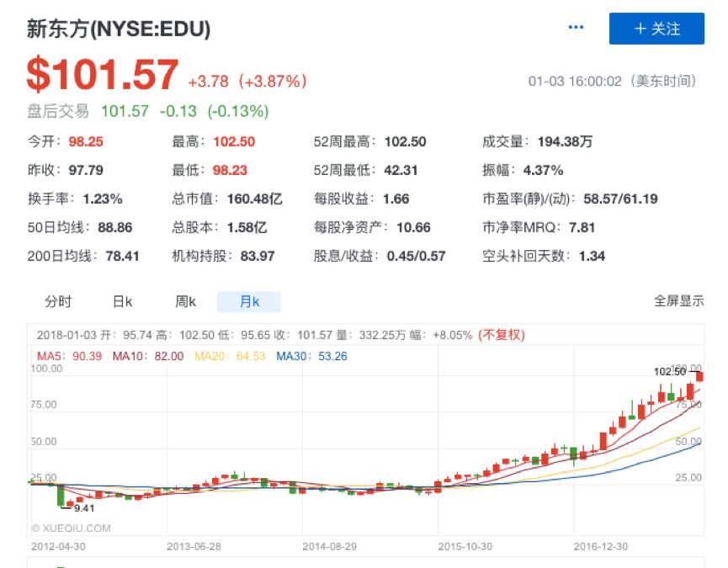Switch to the 分时 chart tab

tap(58, 302)
